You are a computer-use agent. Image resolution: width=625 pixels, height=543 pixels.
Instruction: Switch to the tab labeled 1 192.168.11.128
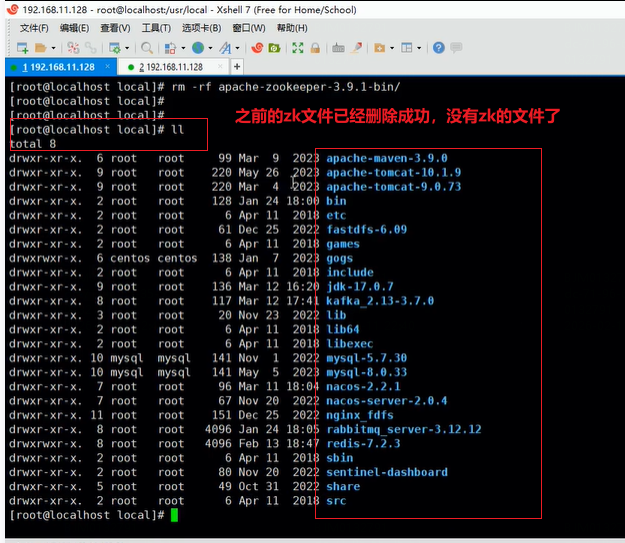tap(59, 67)
